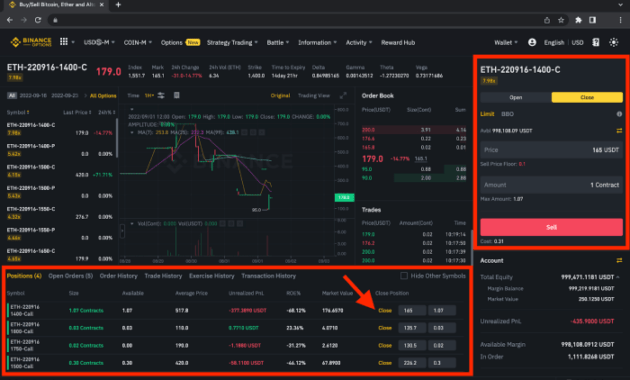The height and width of the screenshot is (380, 630).
Task: Click the red Sell button
Action: pos(551,227)
